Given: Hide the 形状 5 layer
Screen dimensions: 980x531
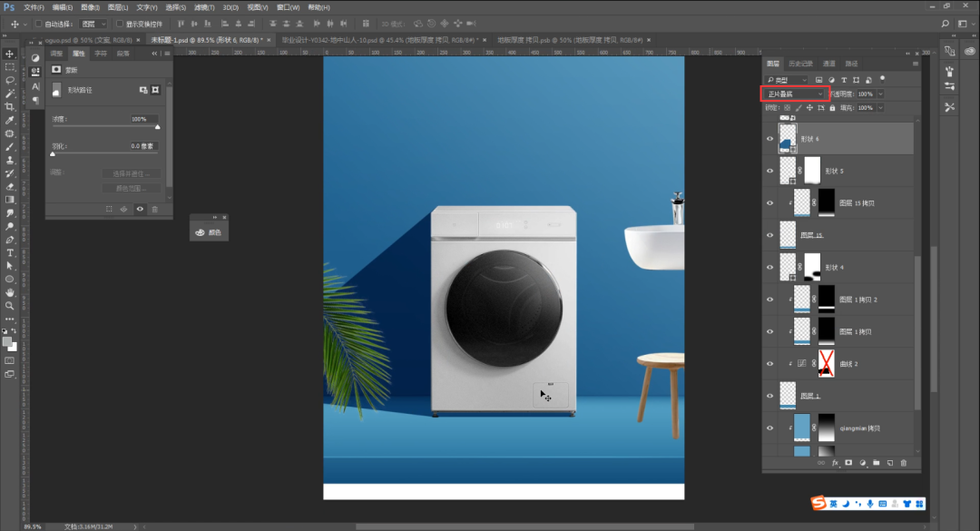Looking at the screenshot, I should point(770,171).
